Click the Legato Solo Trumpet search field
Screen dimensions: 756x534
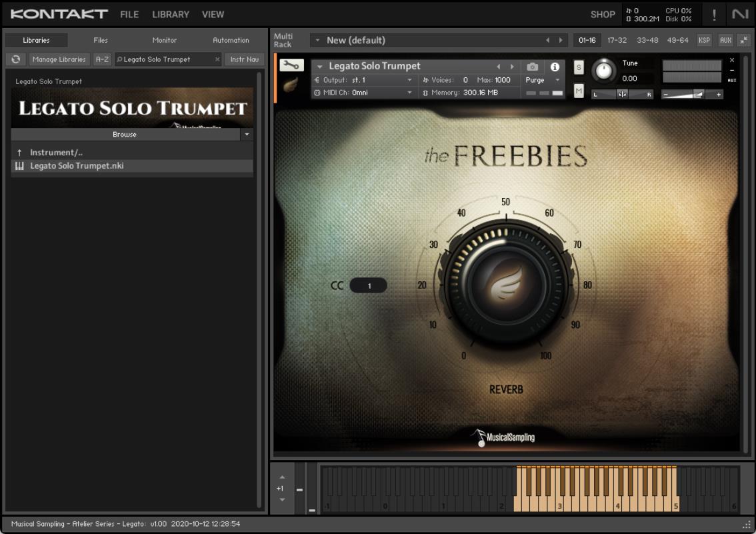pos(168,59)
